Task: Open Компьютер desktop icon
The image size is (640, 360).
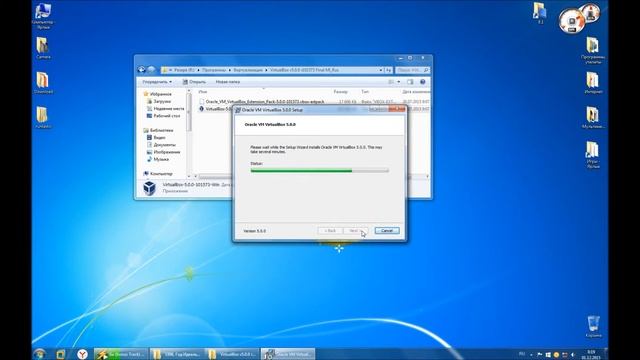Action: coord(43,16)
